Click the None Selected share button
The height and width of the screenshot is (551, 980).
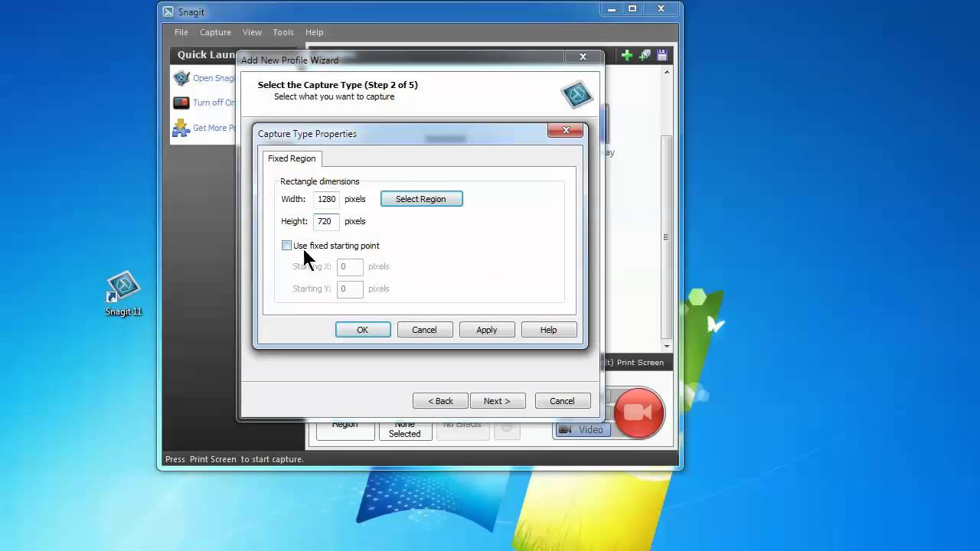(x=404, y=429)
